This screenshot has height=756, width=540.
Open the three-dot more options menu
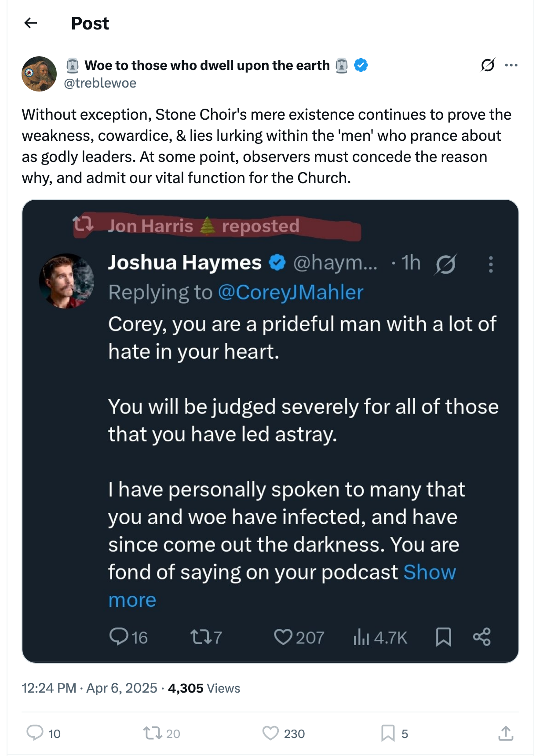coord(511,65)
